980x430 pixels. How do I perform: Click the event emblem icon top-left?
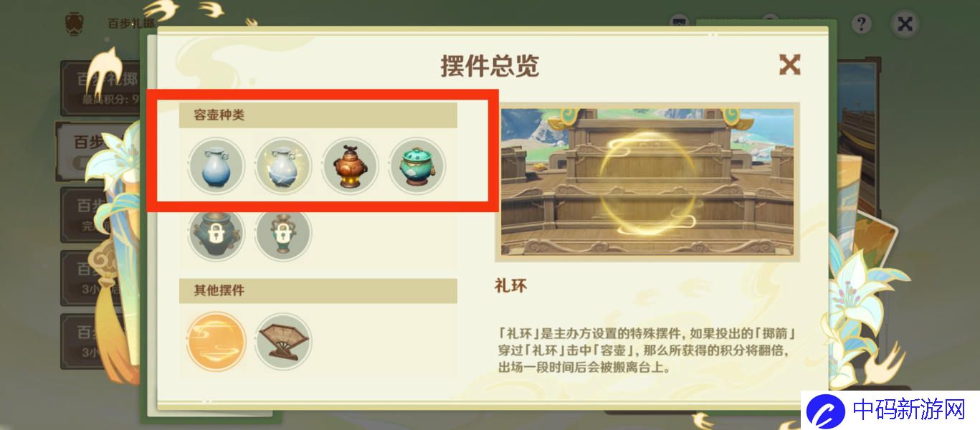pos(75,23)
